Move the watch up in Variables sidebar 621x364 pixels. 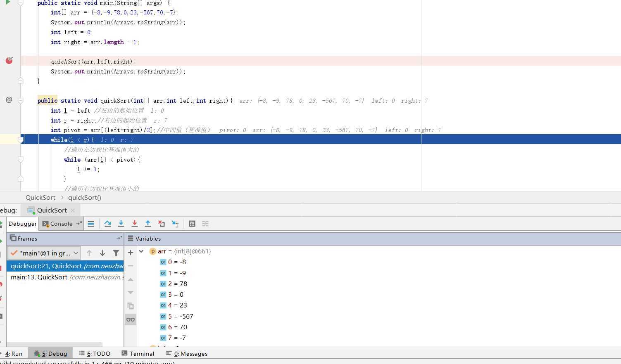pos(131,279)
